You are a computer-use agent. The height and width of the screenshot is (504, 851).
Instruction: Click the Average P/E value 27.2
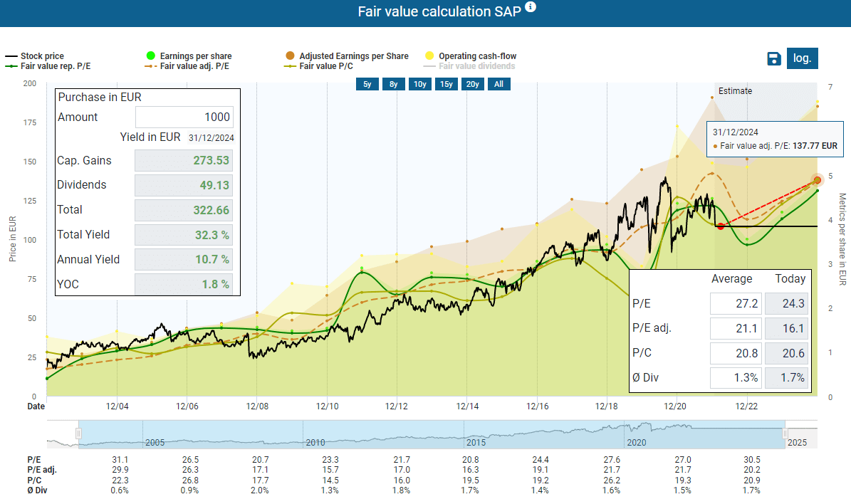click(736, 304)
